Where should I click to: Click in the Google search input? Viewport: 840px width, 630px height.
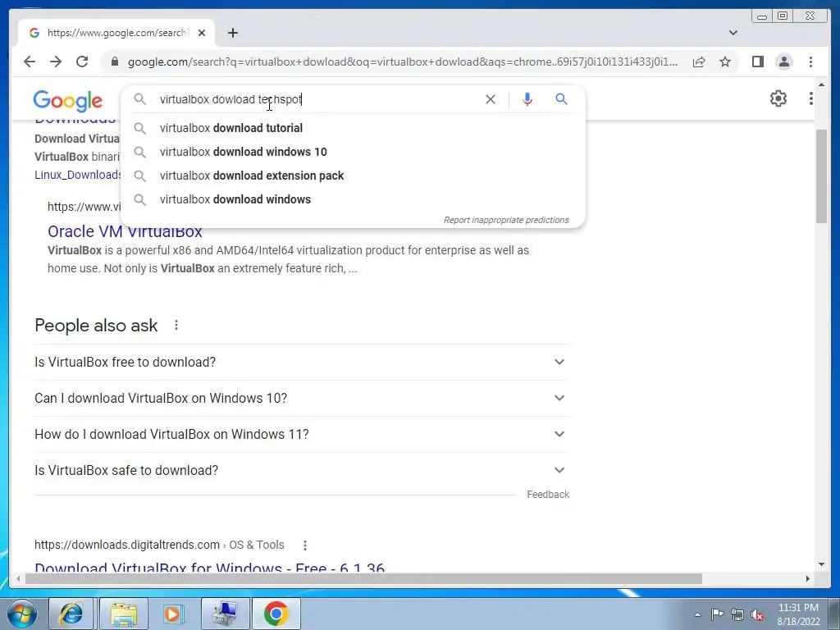pos(316,99)
